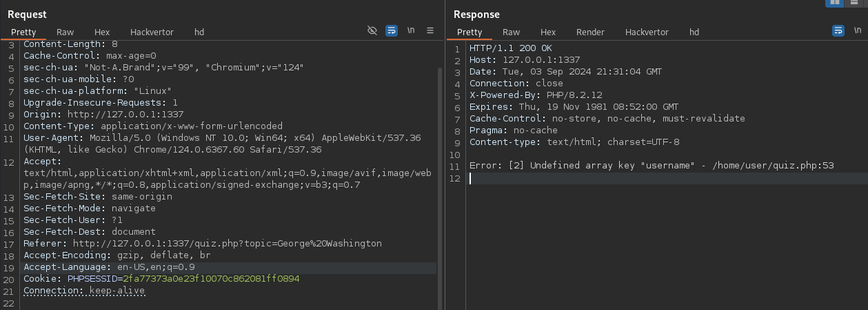Click the Content-Type x-www-form-urlencoded line
Viewport: 868px width, 310px height.
(153, 126)
